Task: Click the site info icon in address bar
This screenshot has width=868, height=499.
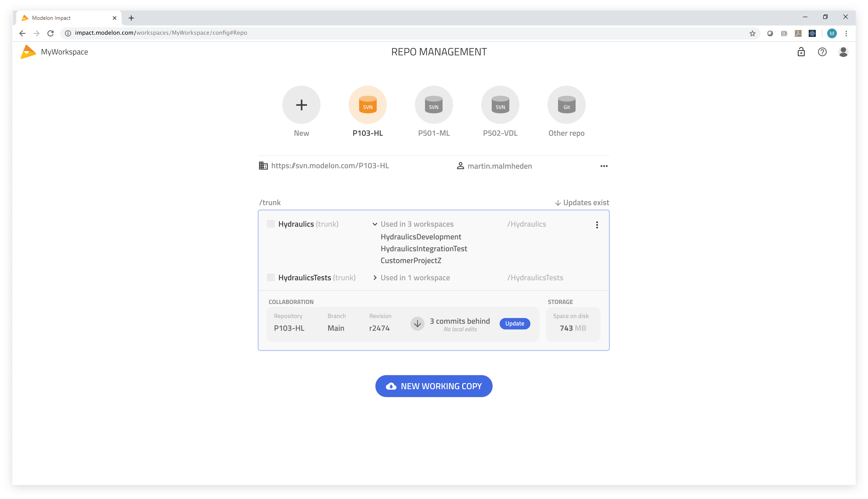Action: click(x=68, y=33)
